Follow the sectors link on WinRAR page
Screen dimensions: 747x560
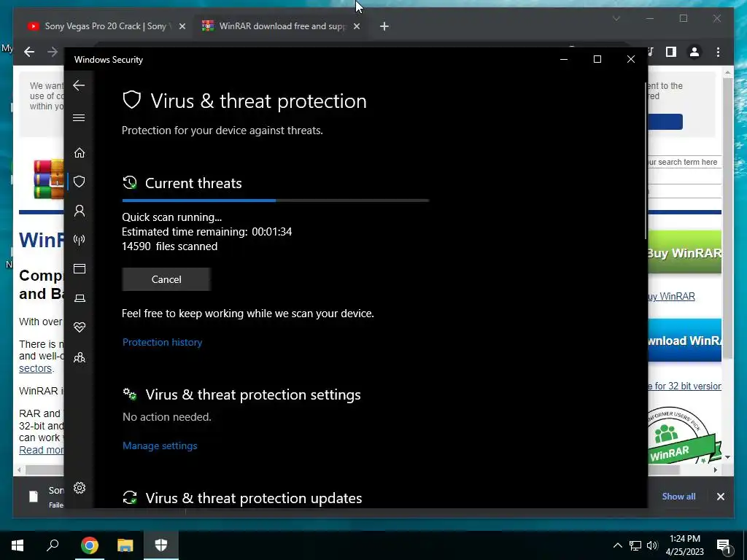point(35,368)
